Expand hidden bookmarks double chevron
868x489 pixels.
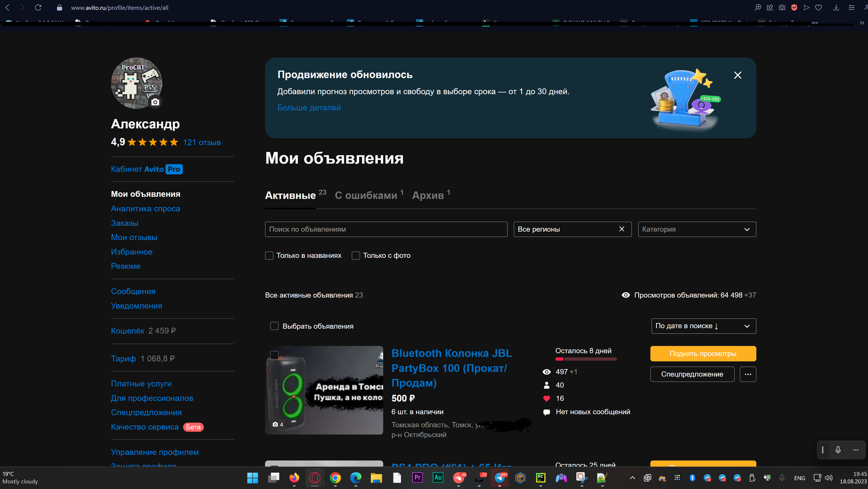click(862, 23)
